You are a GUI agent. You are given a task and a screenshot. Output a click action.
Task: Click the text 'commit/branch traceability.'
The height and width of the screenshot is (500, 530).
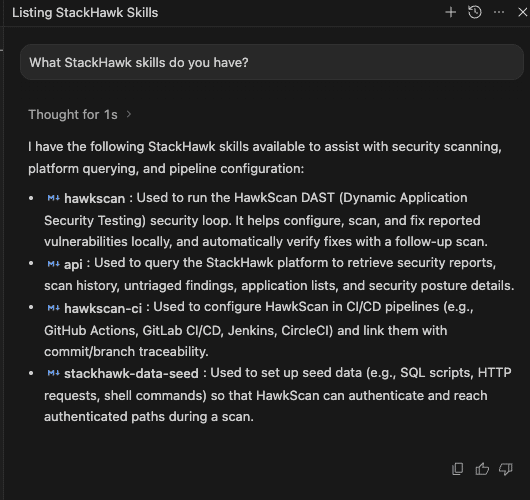126,352
